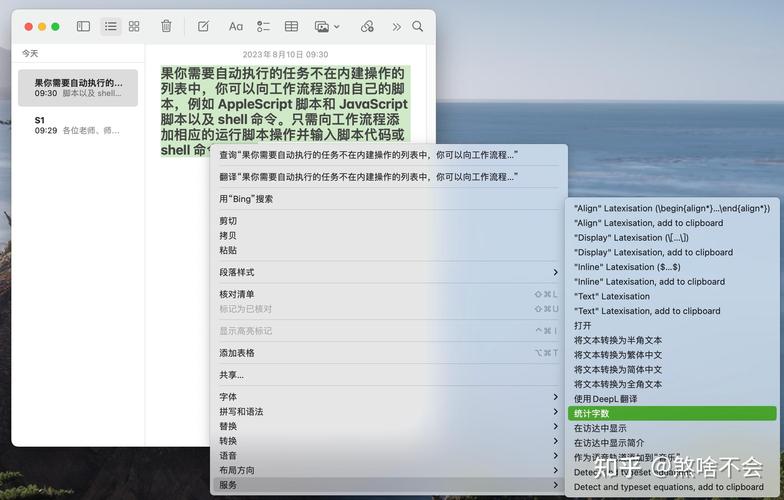
Task: Open search in Notes
Action: pos(418,26)
